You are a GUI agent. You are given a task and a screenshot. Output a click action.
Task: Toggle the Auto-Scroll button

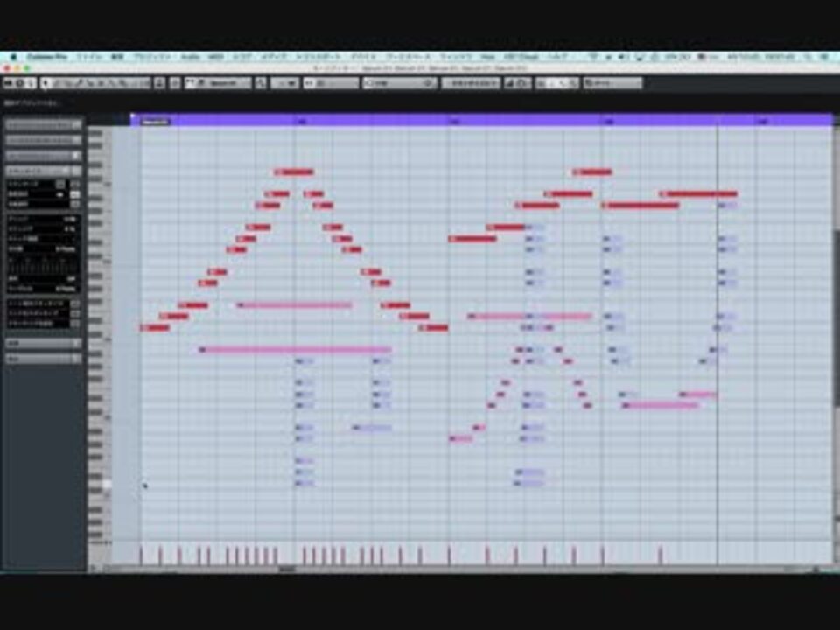click(159, 83)
